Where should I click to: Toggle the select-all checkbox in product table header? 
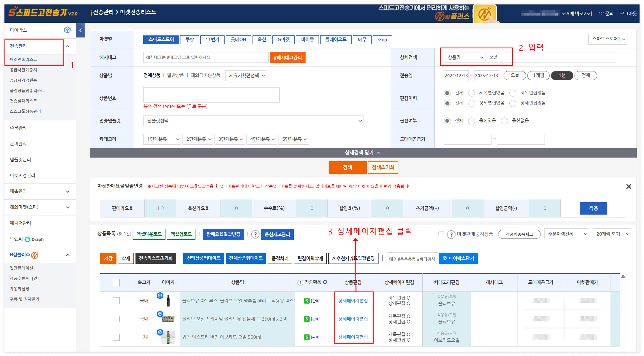116,282
